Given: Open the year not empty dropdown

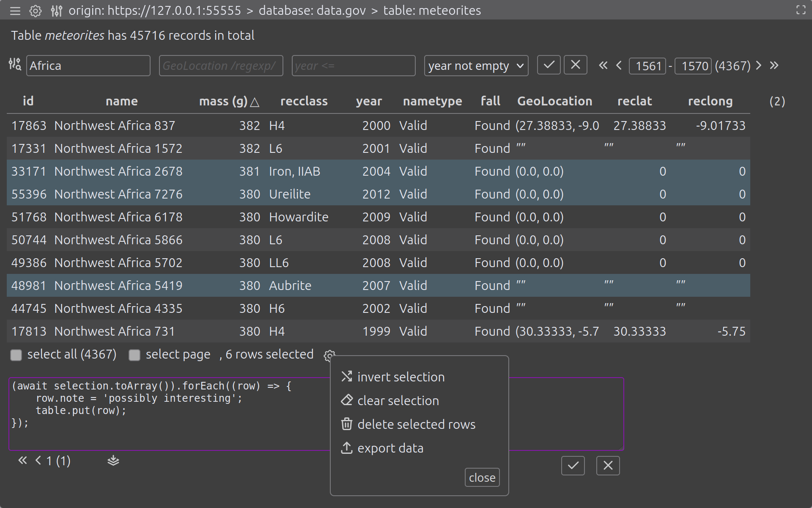Looking at the screenshot, I should [476, 66].
